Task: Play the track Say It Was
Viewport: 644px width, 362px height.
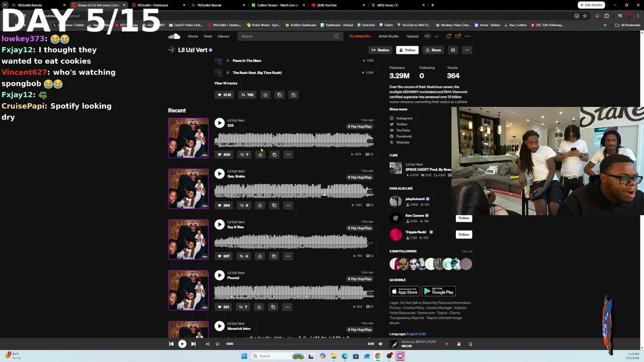Action: point(219,225)
